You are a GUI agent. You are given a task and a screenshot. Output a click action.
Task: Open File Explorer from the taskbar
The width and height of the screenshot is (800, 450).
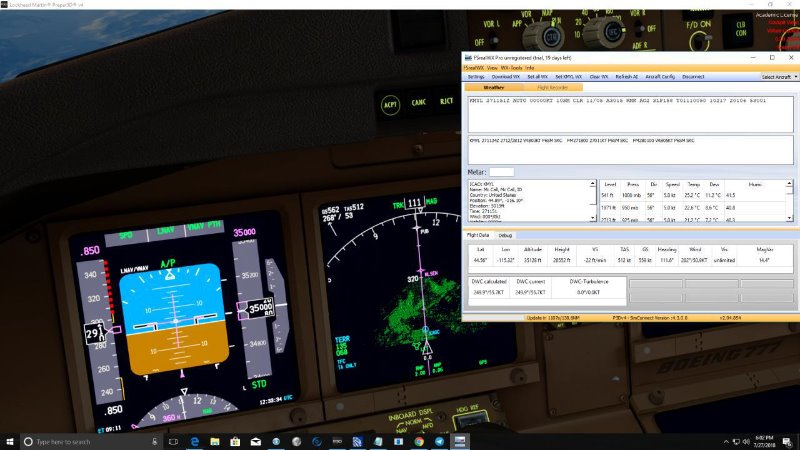pyautogui.click(x=215, y=442)
